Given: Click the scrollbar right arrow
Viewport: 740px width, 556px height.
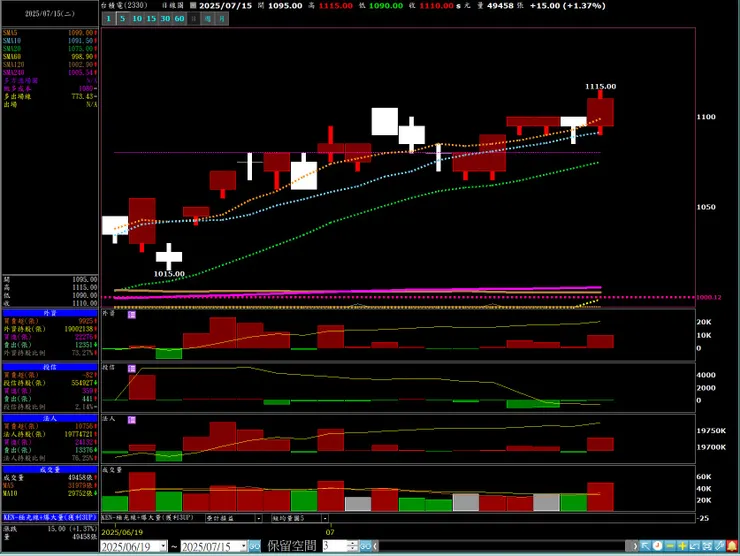Looking at the screenshot, I should 635,546.
